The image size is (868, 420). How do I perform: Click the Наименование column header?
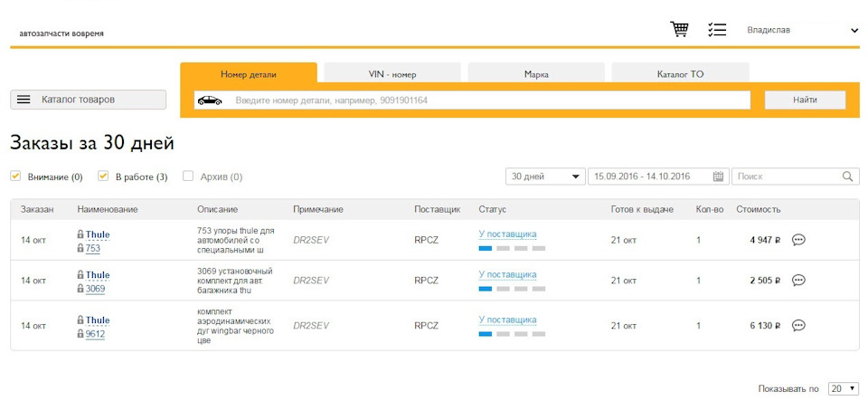pyautogui.click(x=108, y=209)
